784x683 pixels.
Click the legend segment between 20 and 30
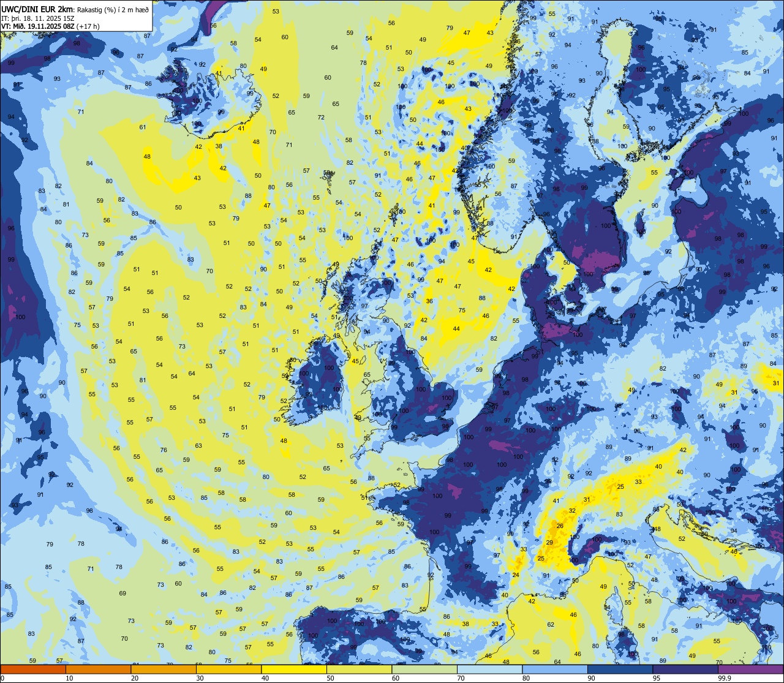click(x=164, y=669)
